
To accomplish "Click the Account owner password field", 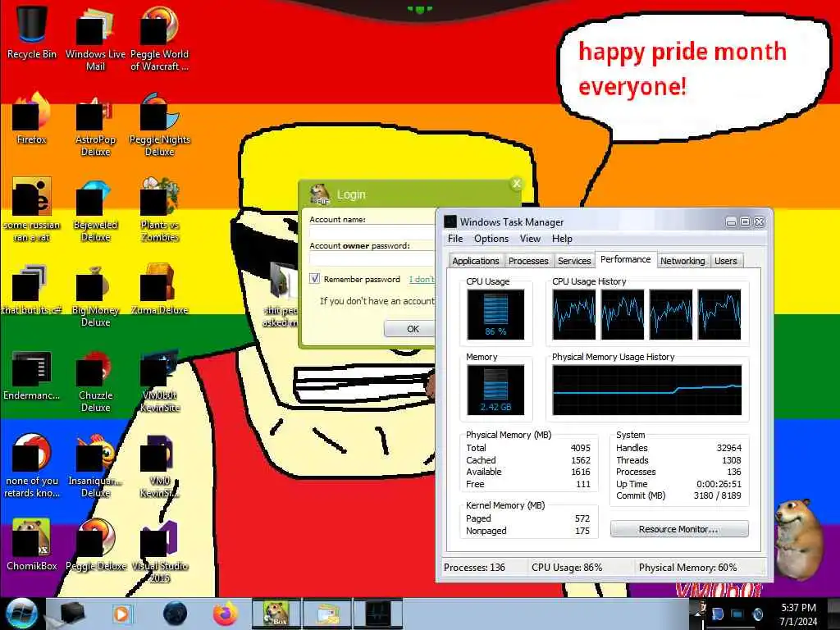I will (372, 258).
